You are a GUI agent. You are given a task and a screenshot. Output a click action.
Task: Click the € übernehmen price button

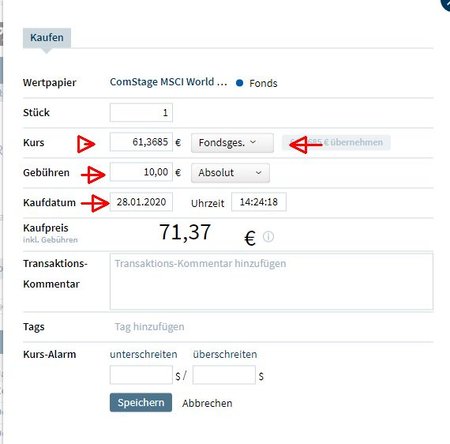(x=336, y=143)
